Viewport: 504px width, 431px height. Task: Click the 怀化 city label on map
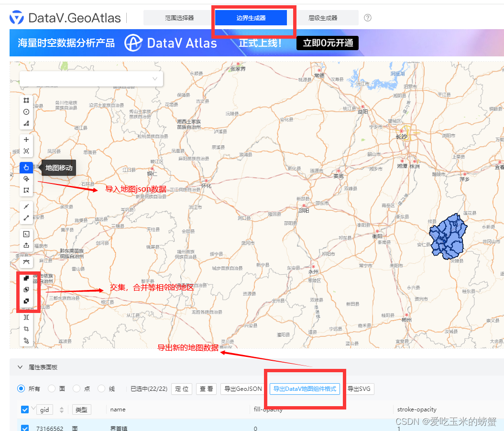coord(206,186)
